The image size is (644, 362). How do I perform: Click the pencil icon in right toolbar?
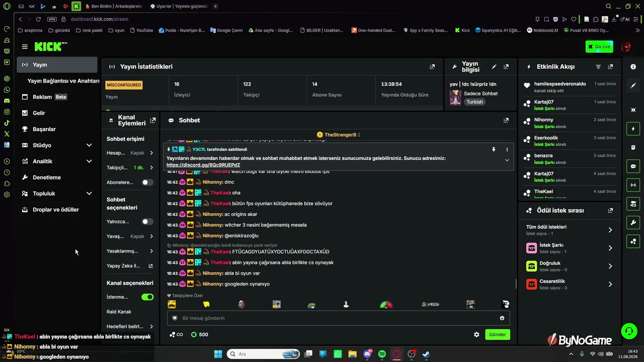click(633, 85)
